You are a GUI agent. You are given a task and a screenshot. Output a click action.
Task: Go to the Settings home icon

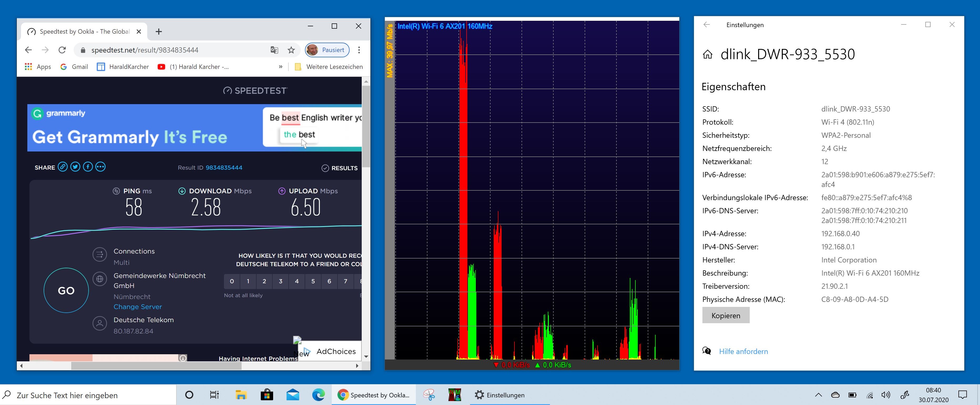[x=707, y=55]
